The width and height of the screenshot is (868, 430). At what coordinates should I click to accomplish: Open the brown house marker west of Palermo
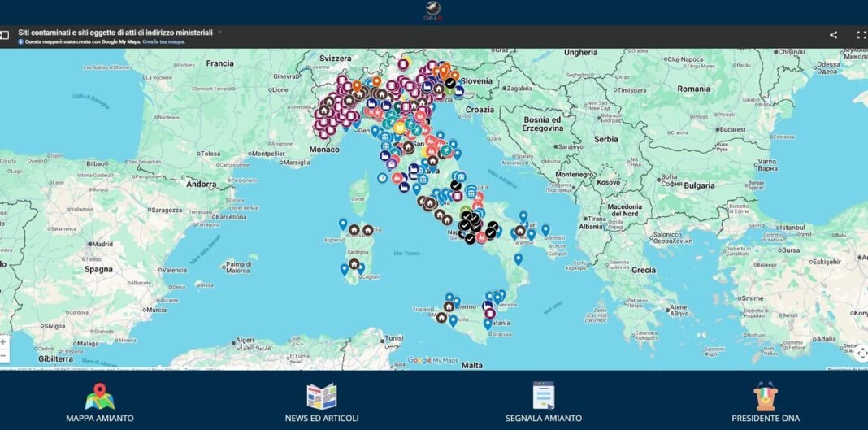(x=449, y=306)
